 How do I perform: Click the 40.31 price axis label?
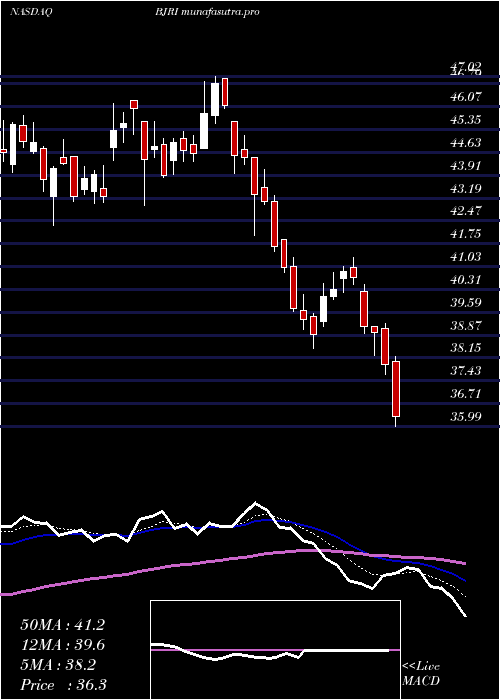(x=467, y=279)
